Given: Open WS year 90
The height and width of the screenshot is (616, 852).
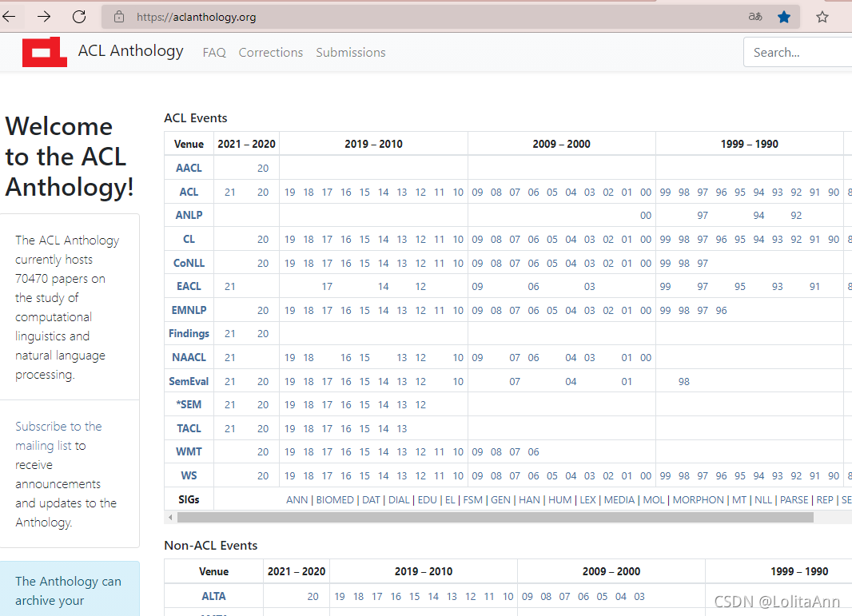Looking at the screenshot, I should (834, 476).
